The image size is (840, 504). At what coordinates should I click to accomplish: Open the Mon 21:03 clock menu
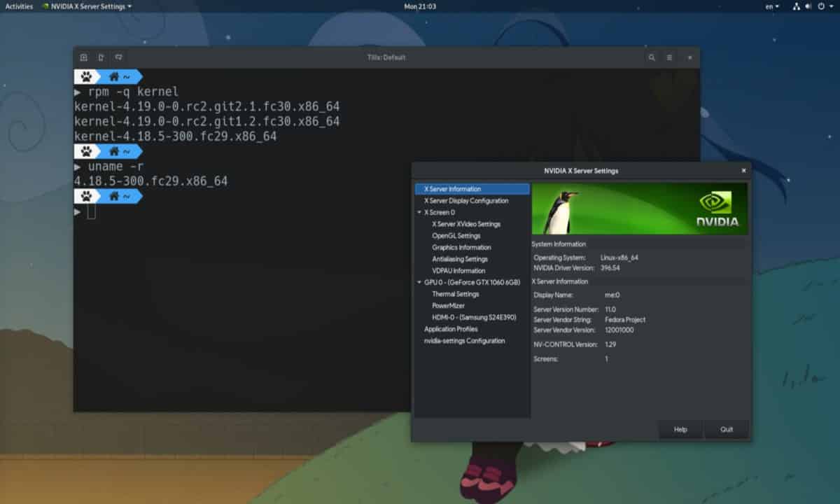pyautogui.click(x=420, y=6)
